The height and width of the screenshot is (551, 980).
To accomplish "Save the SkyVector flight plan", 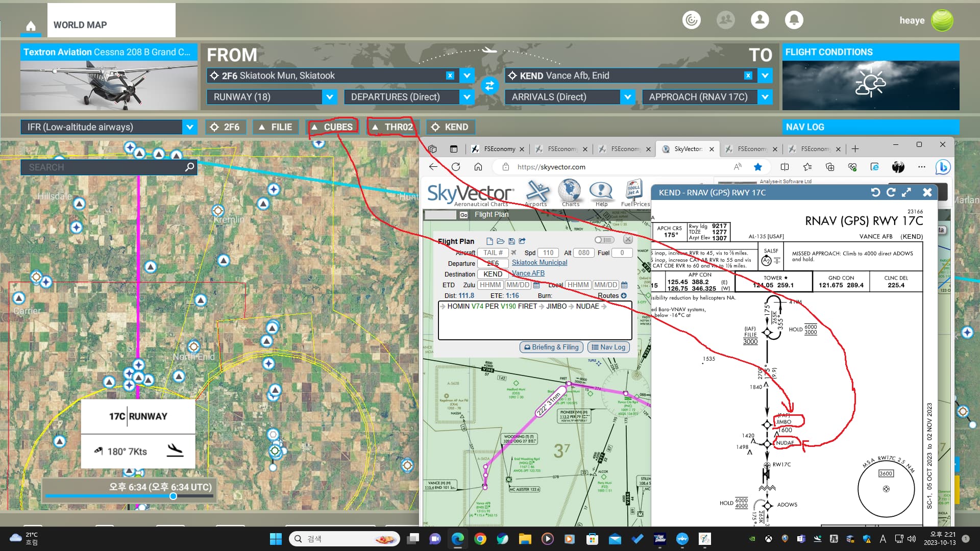I will click(511, 241).
